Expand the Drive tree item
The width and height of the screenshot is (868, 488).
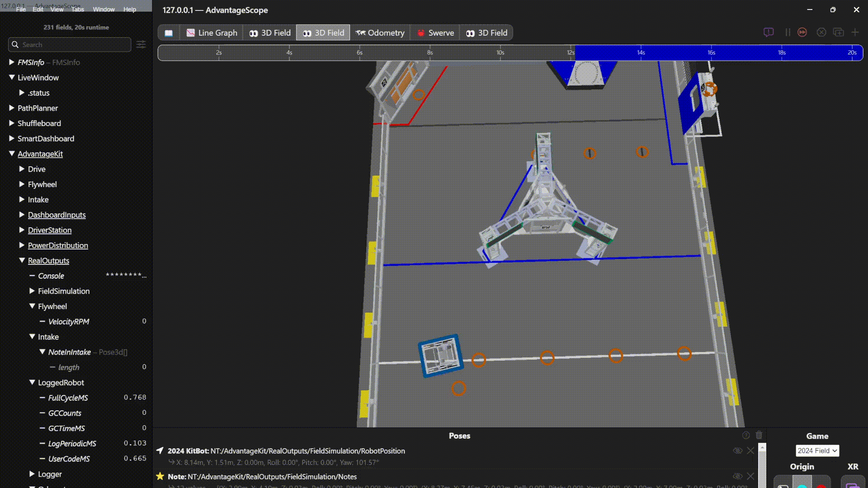tap(21, 169)
